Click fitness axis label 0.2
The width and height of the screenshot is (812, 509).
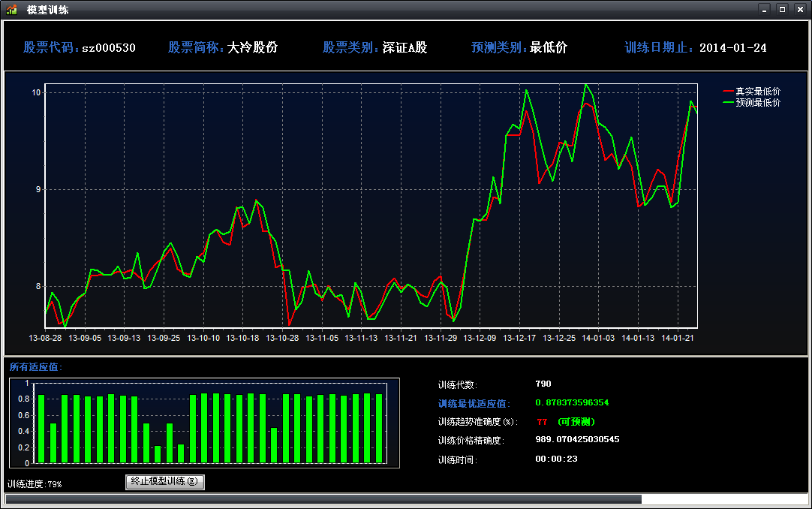24,447
